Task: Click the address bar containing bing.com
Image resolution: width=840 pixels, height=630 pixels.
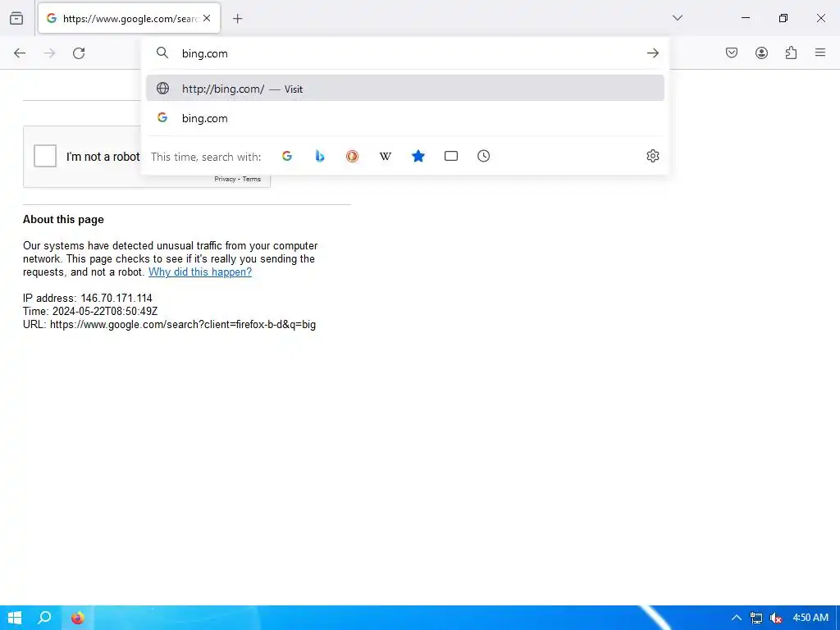Action: (407, 53)
